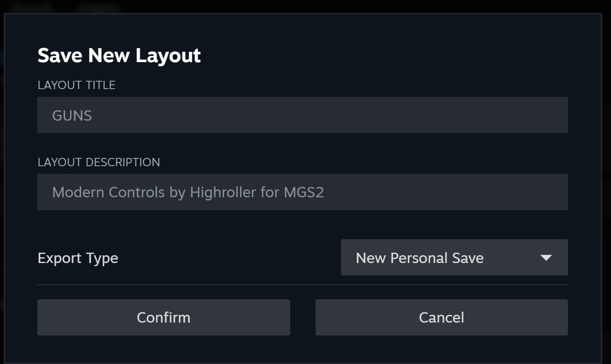Click the divider line above the buttons
The height and width of the screenshot is (364, 611).
[x=302, y=285]
